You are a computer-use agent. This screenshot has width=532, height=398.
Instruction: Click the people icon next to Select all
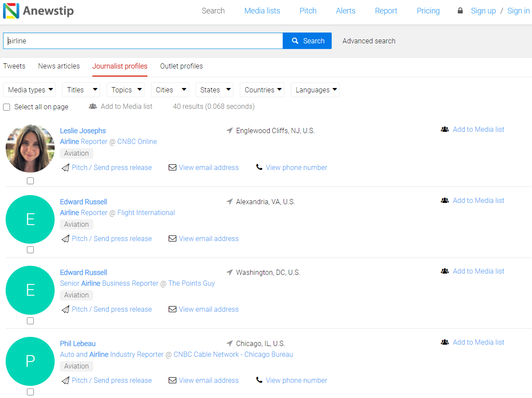pyautogui.click(x=93, y=106)
